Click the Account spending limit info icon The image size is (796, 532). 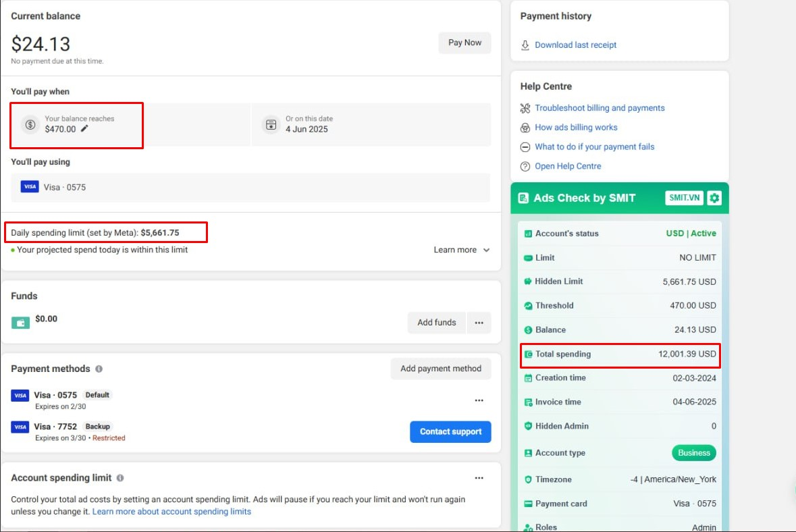(x=120, y=478)
